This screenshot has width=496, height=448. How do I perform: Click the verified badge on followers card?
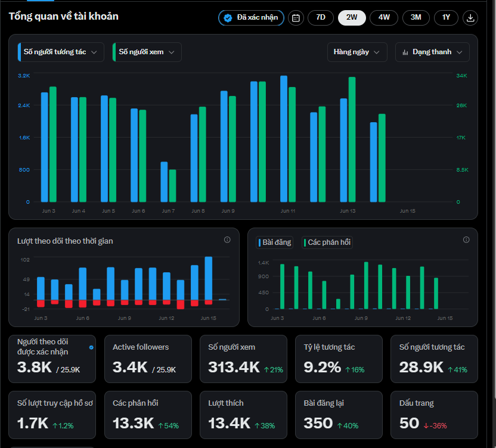[x=91, y=347]
